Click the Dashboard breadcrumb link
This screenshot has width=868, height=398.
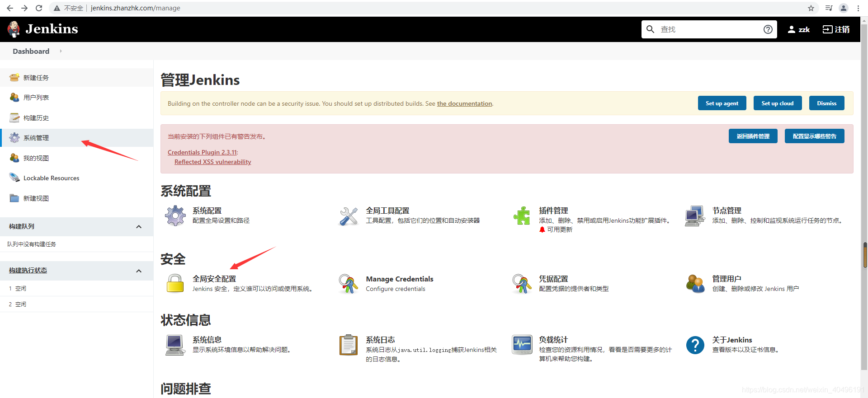(x=31, y=51)
